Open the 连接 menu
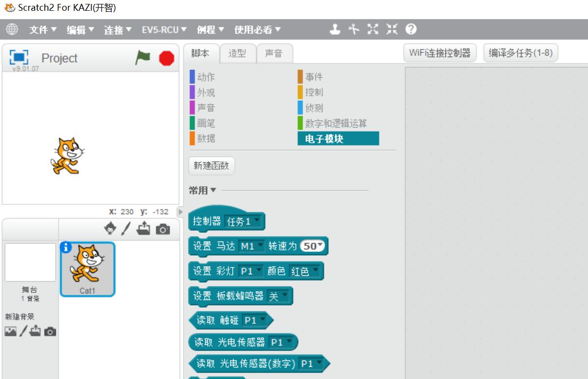Viewport: 588px width, 379px height. coord(118,30)
